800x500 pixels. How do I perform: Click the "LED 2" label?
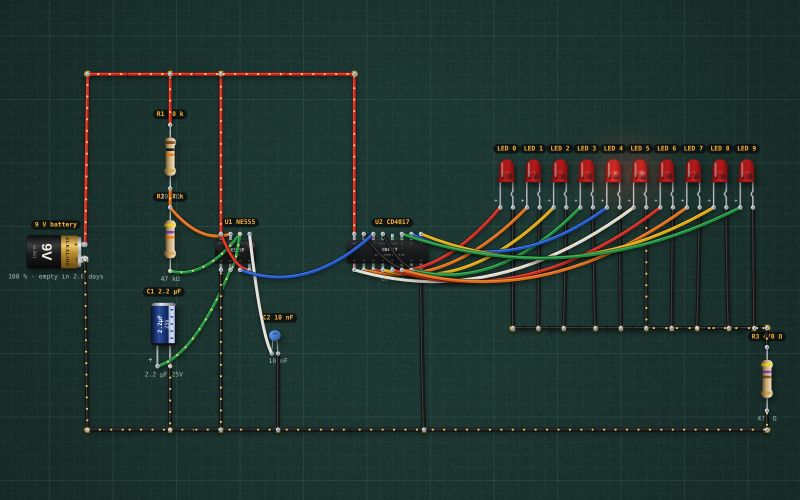tap(560, 148)
